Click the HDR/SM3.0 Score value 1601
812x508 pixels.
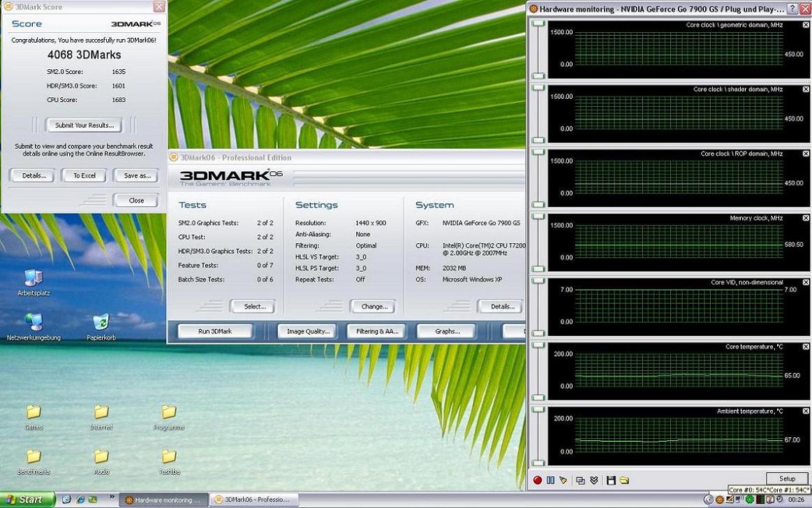pos(119,85)
